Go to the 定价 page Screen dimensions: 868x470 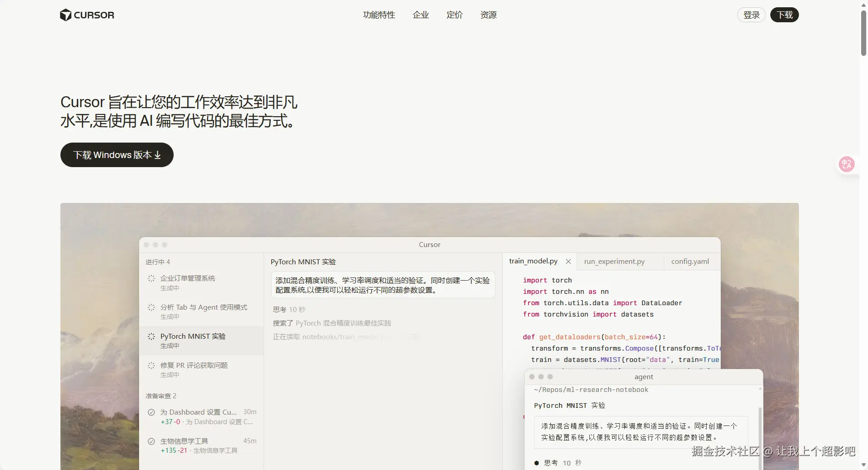[x=454, y=15]
